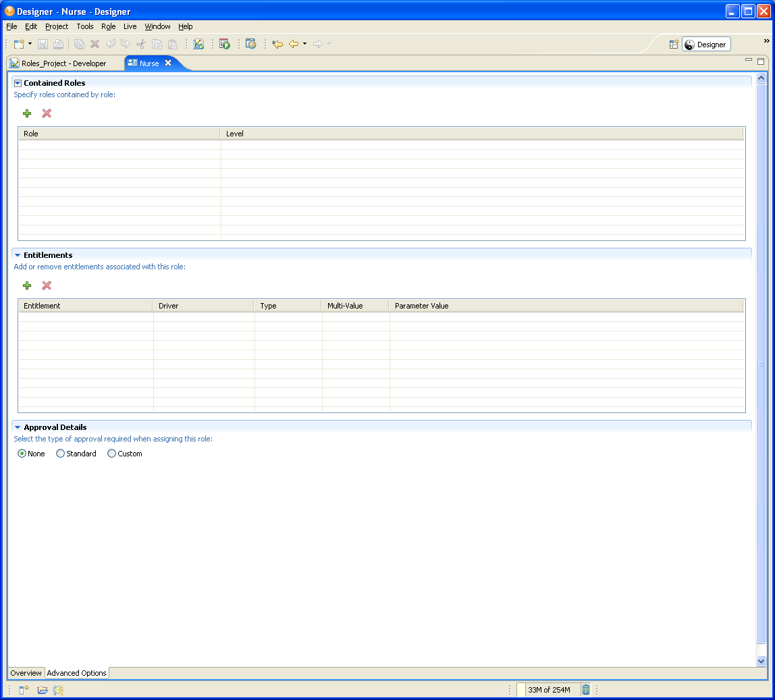Switch to the Overview bottom tab
This screenshot has height=700, width=775.
[x=26, y=673]
